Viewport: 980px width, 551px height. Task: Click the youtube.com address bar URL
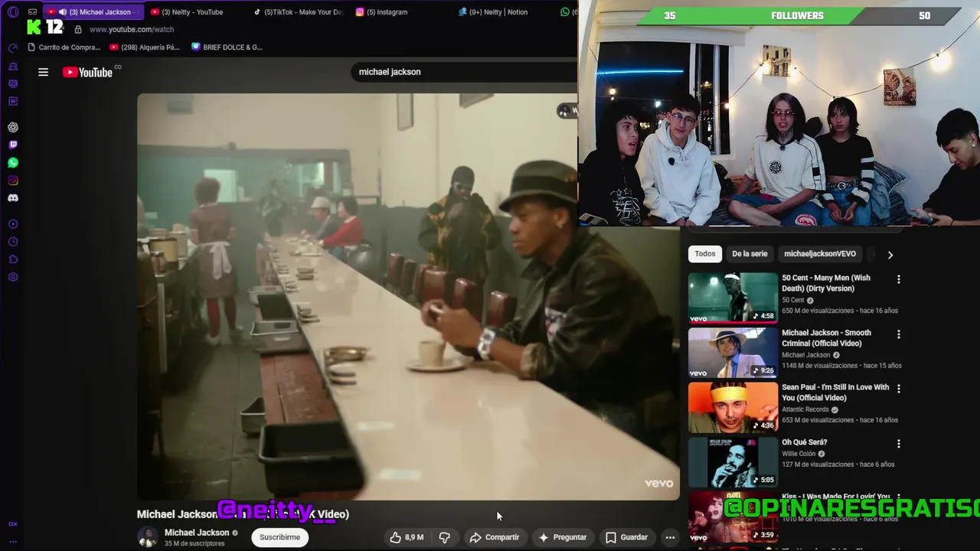pos(132,29)
